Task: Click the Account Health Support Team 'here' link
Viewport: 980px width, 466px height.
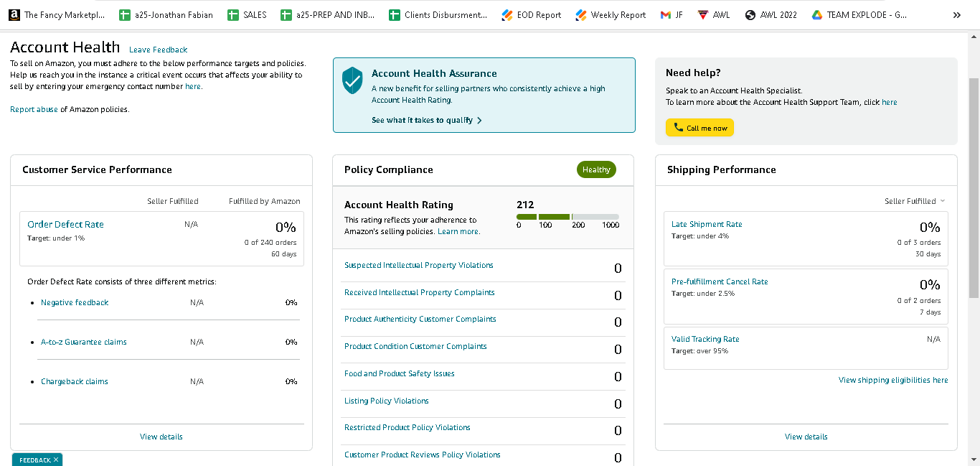Action: point(889,102)
